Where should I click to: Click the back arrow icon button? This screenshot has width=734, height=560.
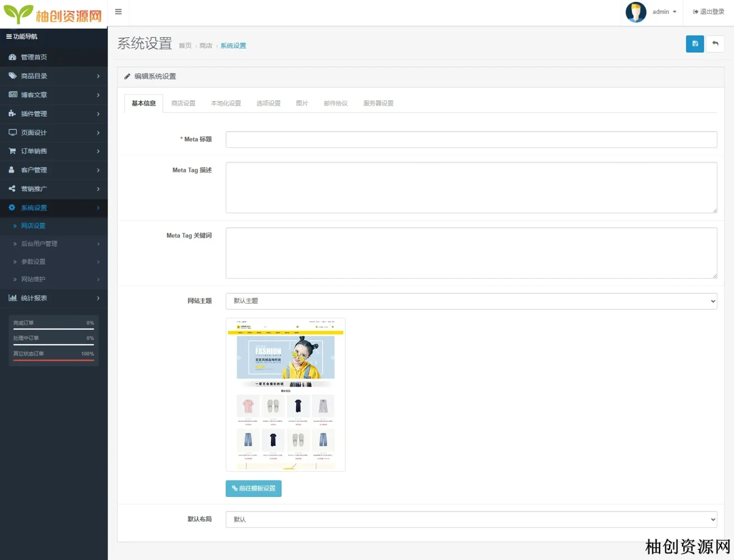point(715,44)
